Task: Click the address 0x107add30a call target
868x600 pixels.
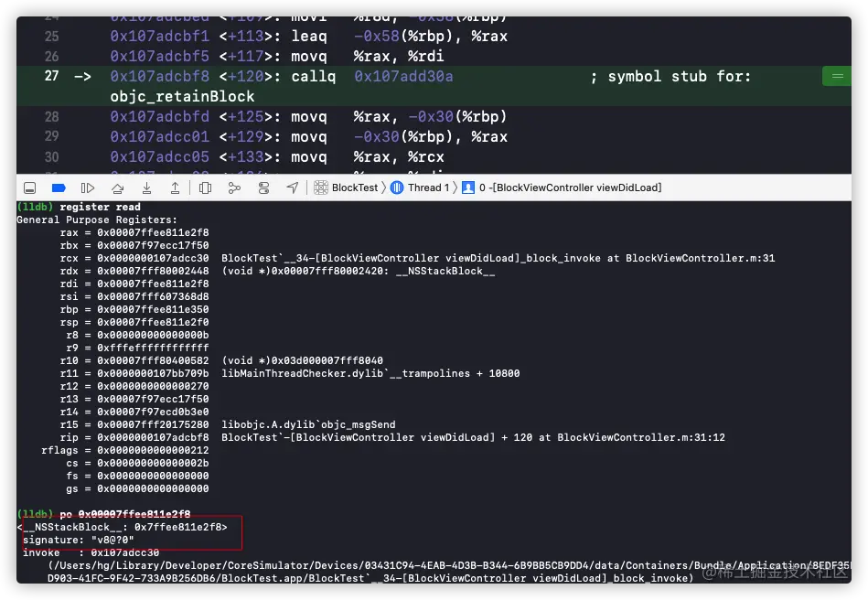Action: point(403,77)
